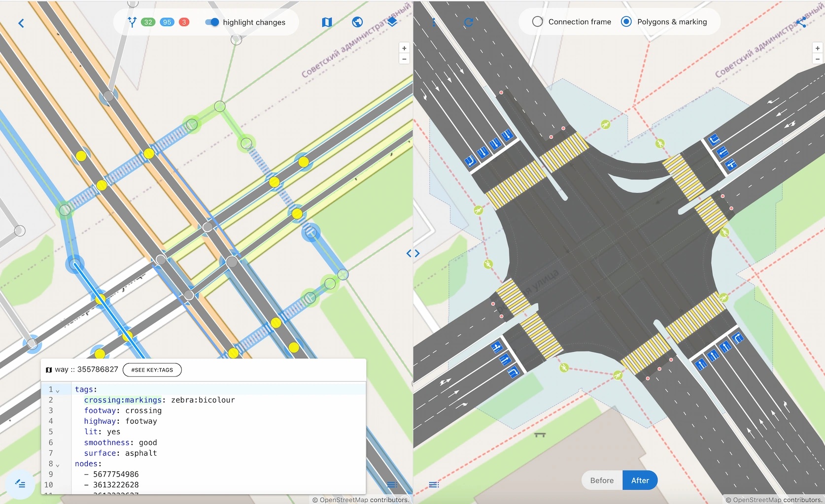Click the green 32 changes badge
Screen dimensions: 825x504
point(148,22)
